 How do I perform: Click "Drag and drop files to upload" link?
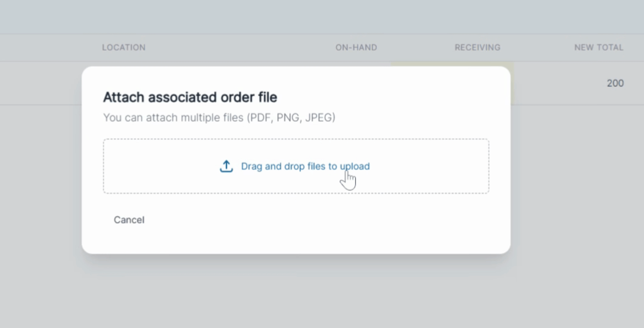(305, 166)
